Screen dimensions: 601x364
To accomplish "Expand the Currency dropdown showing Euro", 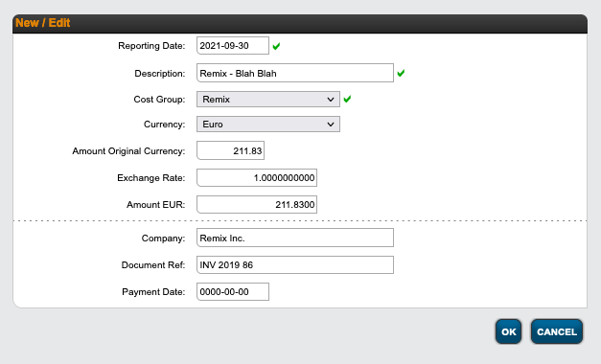I will click(268, 125).
